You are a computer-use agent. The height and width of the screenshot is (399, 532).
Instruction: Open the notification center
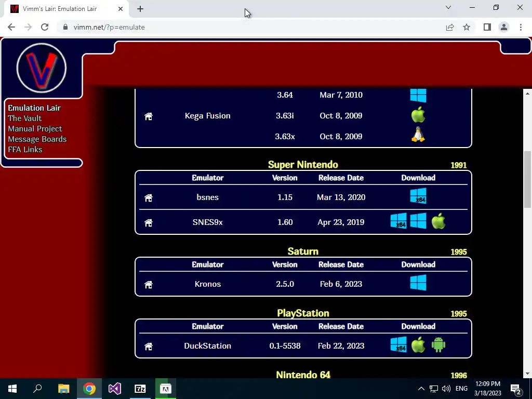click(x=516, y=389)
